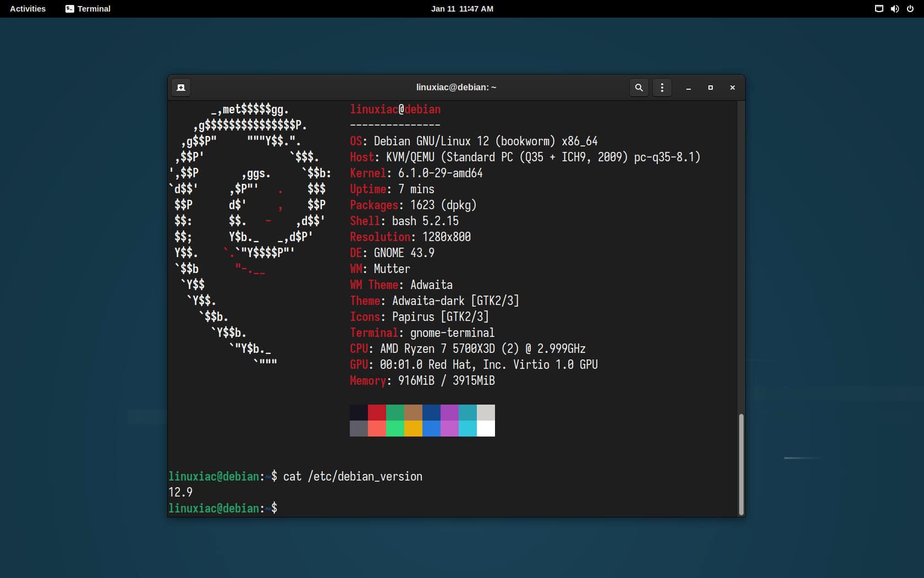Click the power status tray icon
The image size is (924, 578).
(x=910, y=8)
